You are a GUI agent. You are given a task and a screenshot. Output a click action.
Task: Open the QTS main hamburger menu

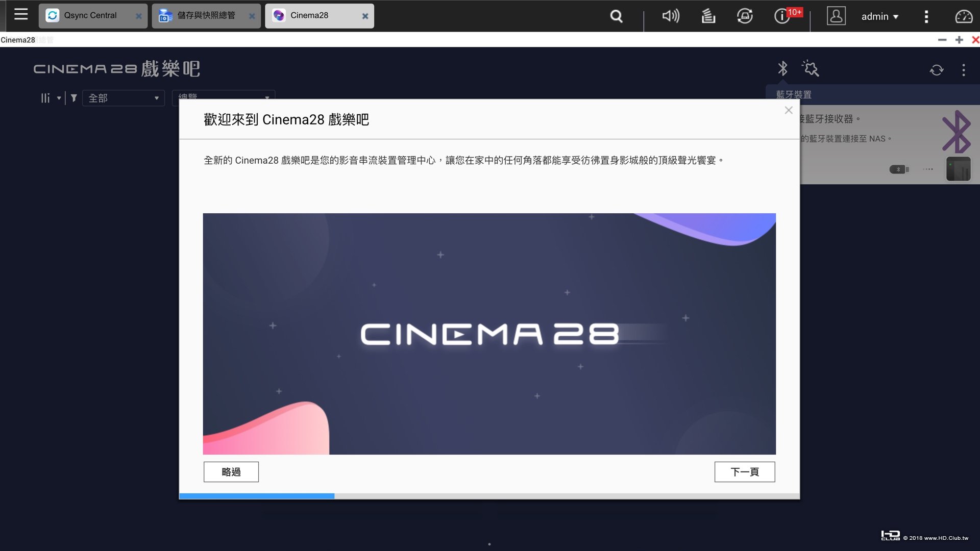point(21,15)
